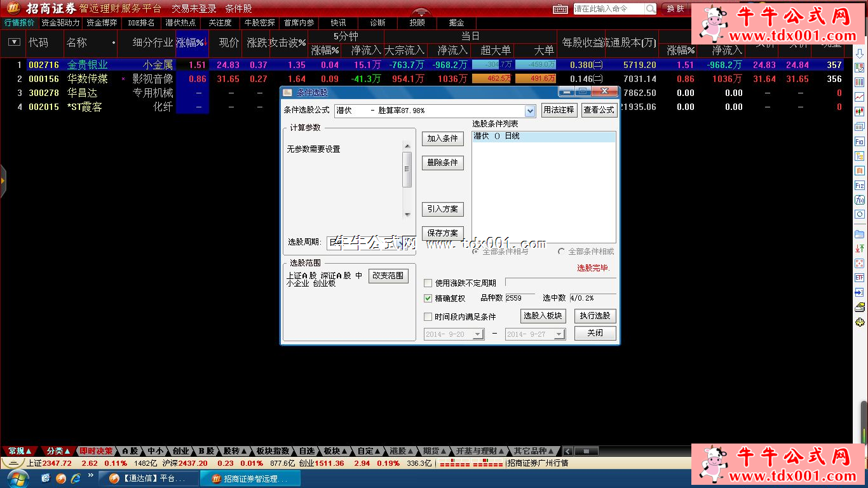
Task: Enable 时间段内满足条件 checkbox
Action: [x=428, y=316]
